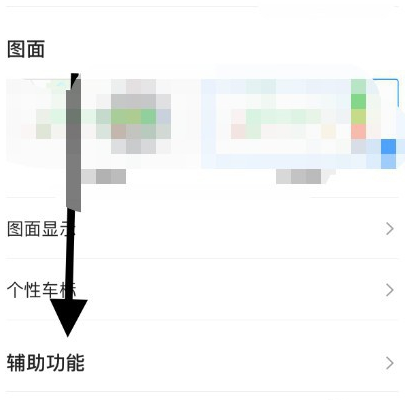Open 辅助功能 settings

(x=202, y=363)
